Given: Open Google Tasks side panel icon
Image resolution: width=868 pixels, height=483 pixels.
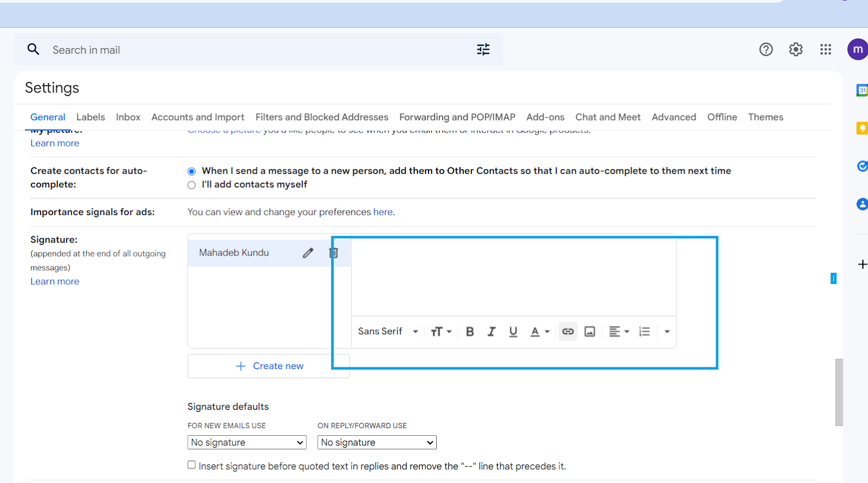Looking at the screenshot, I should (862, 166).
